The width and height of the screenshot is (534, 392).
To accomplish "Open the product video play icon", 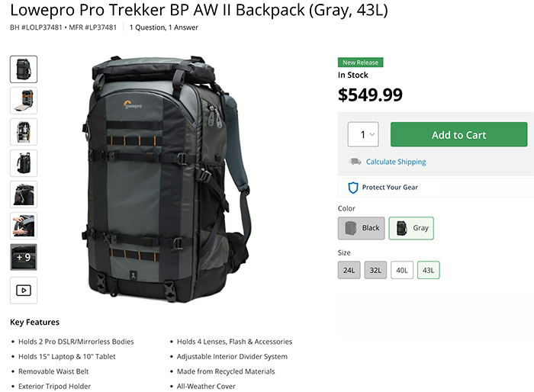I will (x=24, y=291).
